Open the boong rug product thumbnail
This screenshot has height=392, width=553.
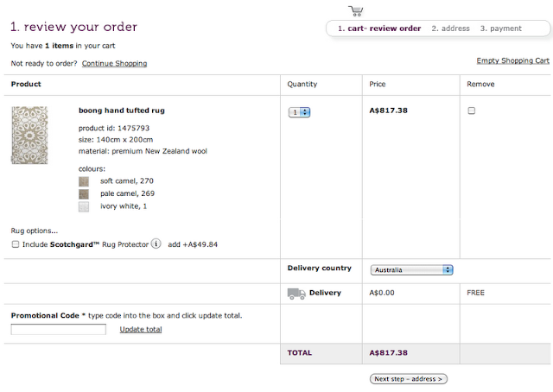[29, 135]
